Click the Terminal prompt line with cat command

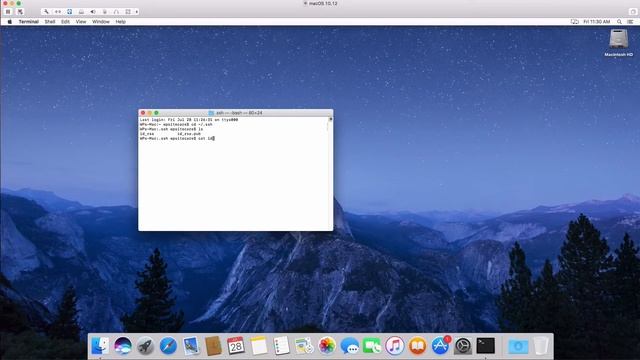point(177,138)
